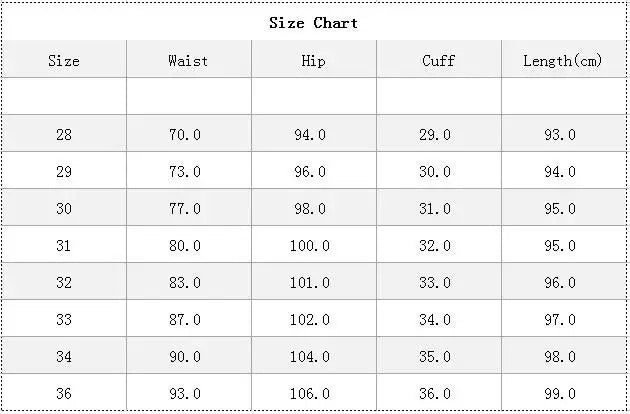The image size is (630, 414).
Task: Click the Size Chart title
Action: coord(313,23)
